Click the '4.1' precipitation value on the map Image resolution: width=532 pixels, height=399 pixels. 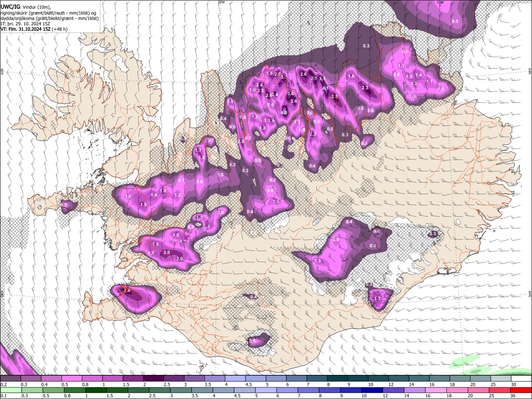click(325, 88)
